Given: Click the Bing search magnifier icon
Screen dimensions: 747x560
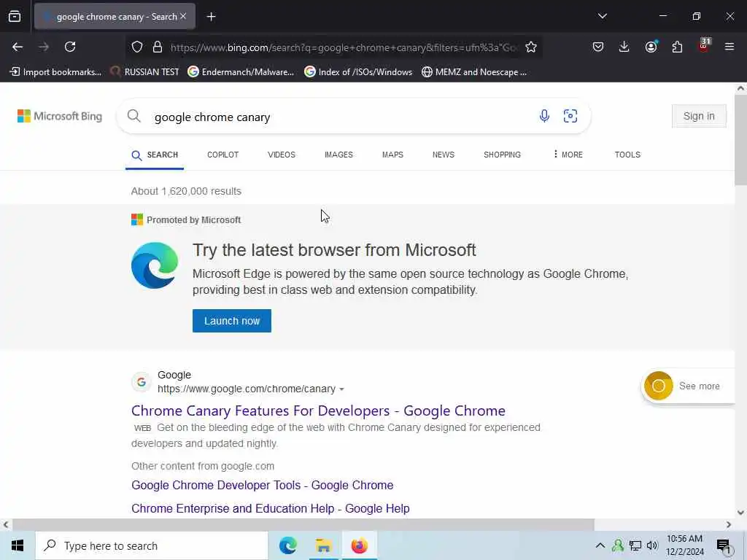Looking at the screenshot, I should pyautogui.click(x=134, y=116).
